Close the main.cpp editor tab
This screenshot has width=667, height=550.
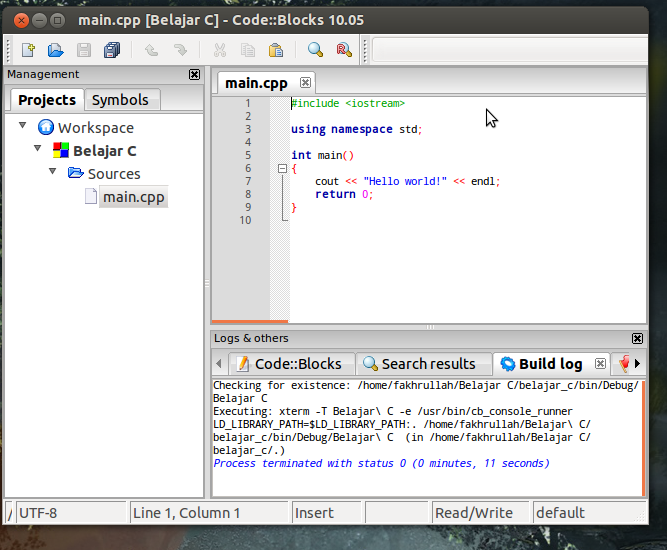pos(306,82)
